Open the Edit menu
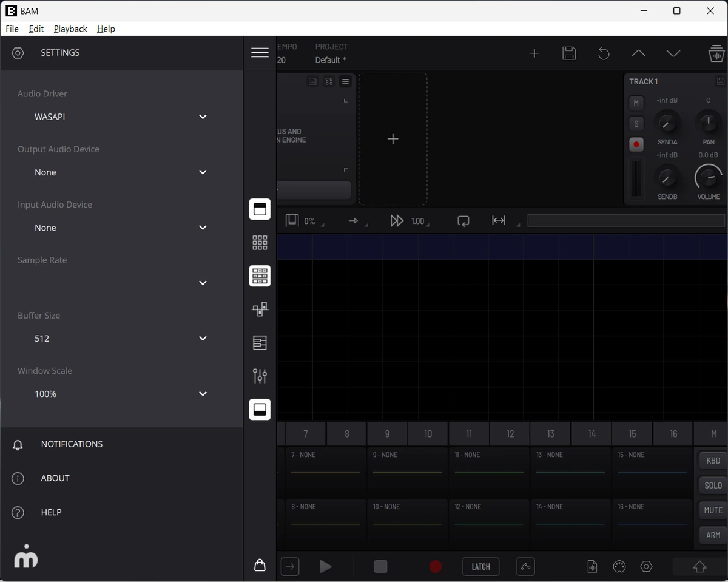This screenshot has width=728, height=582. (36, 29)
